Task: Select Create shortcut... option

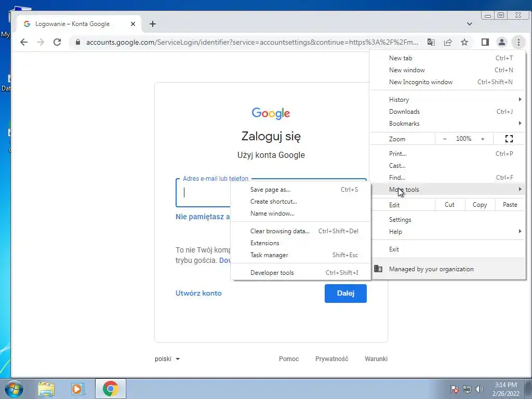Action: (x=301, y=201)
